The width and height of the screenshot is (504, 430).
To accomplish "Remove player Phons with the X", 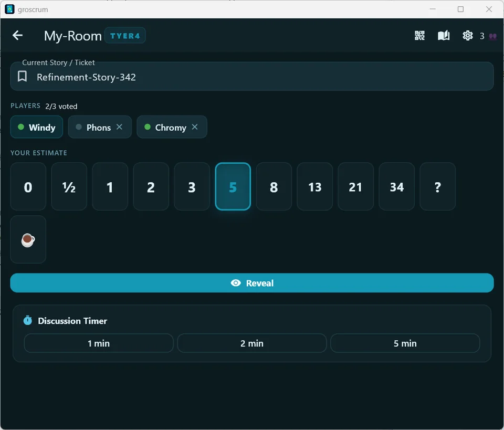I will pos(119,127).
